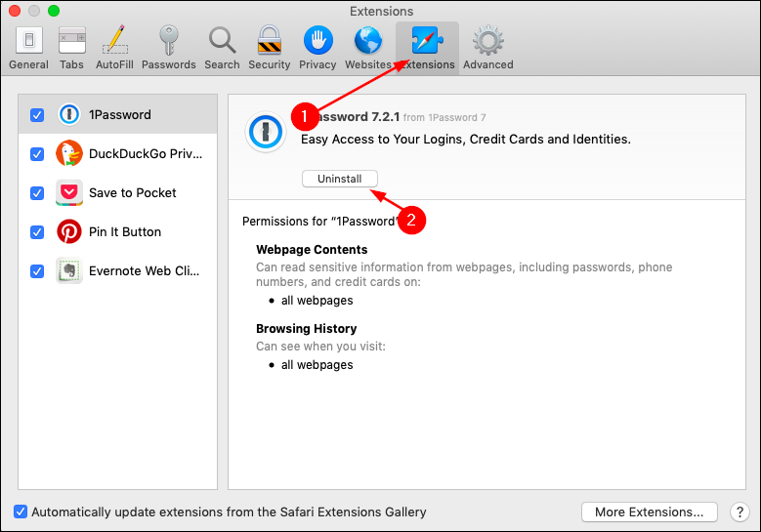Disable the DuckDuckGo extension checkbox
761x532 pixels.
pos(37,154)
